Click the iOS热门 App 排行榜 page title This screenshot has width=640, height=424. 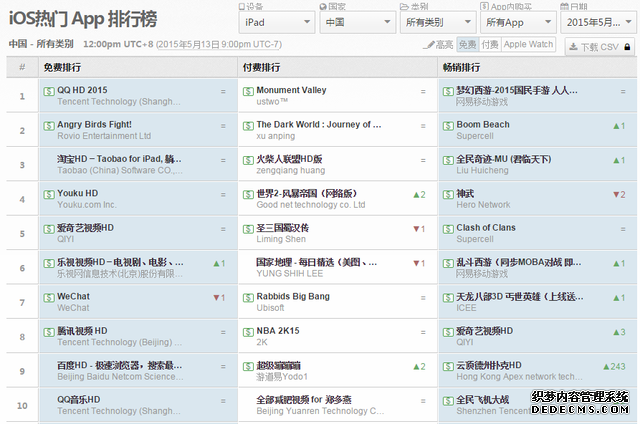pos(83,19)
